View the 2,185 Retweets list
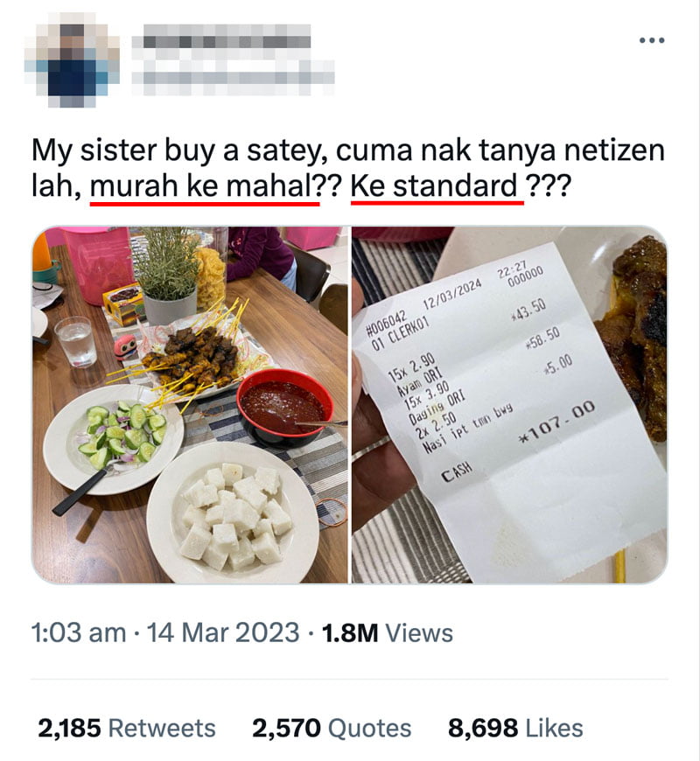The image size is (700, 761). [x=127, y=728]
